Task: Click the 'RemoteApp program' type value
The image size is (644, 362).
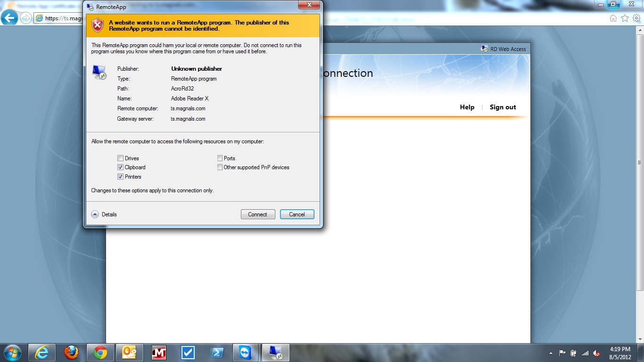Action: pos(194,79)
